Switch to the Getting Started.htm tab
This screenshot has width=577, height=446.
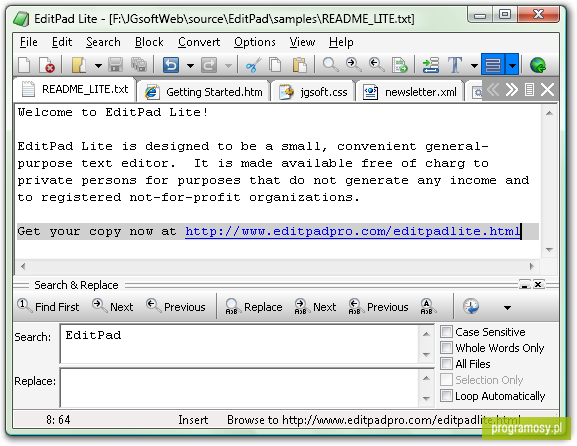coord(204,92)
